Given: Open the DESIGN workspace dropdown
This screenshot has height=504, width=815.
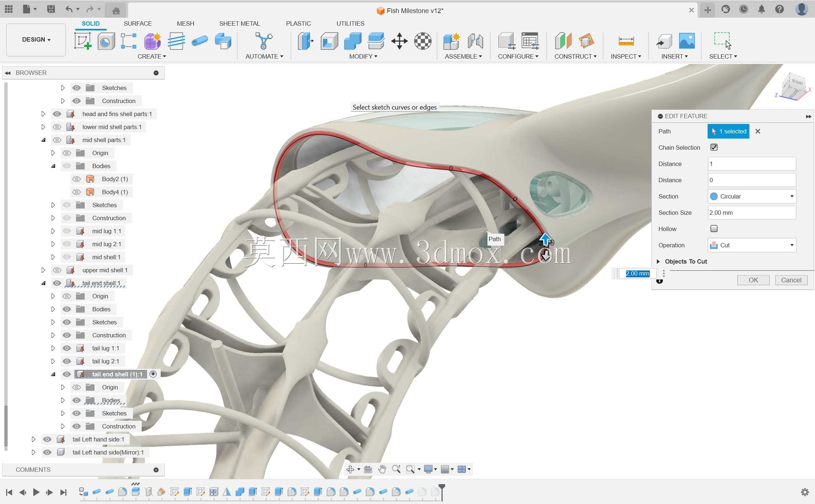Looking at the screenshot, I should (x=36, y=39).
